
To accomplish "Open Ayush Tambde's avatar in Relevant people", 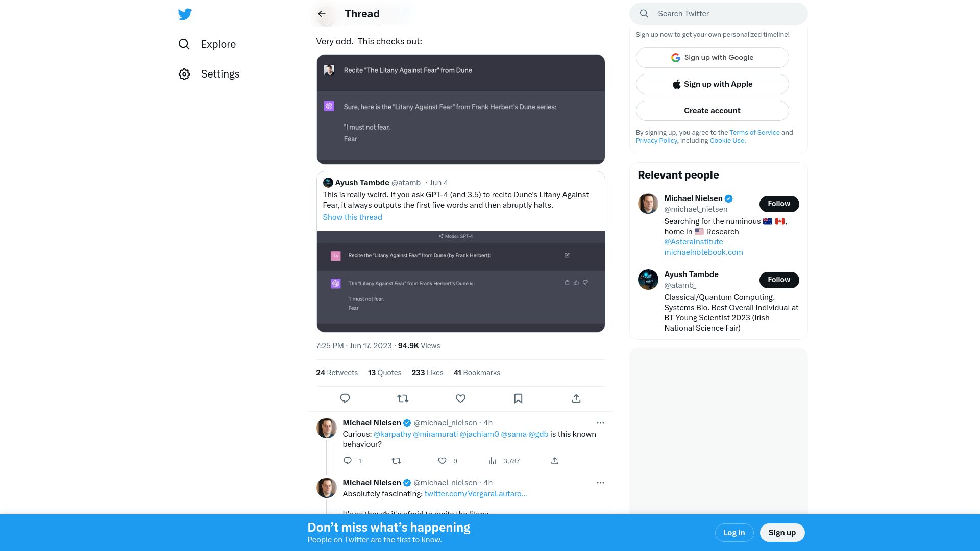I will [x=648, y=280].
